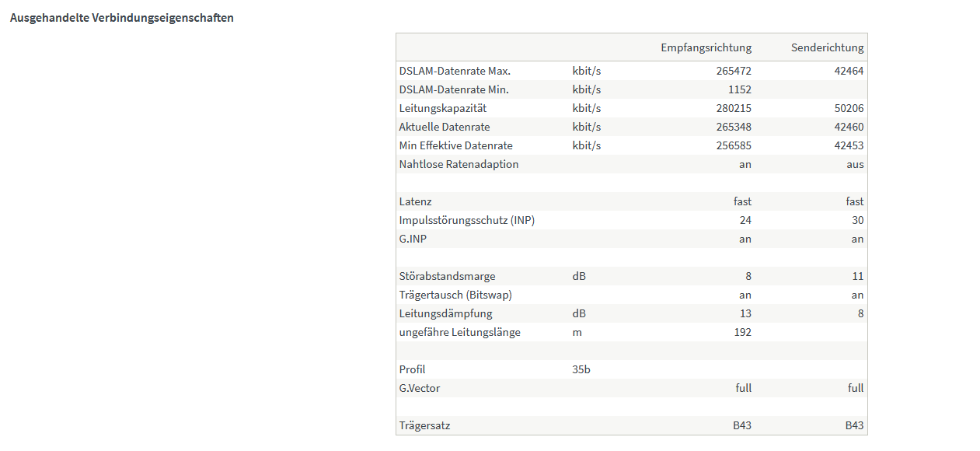Click Leitungsdämpfung receive value 13

coord(745,313)
